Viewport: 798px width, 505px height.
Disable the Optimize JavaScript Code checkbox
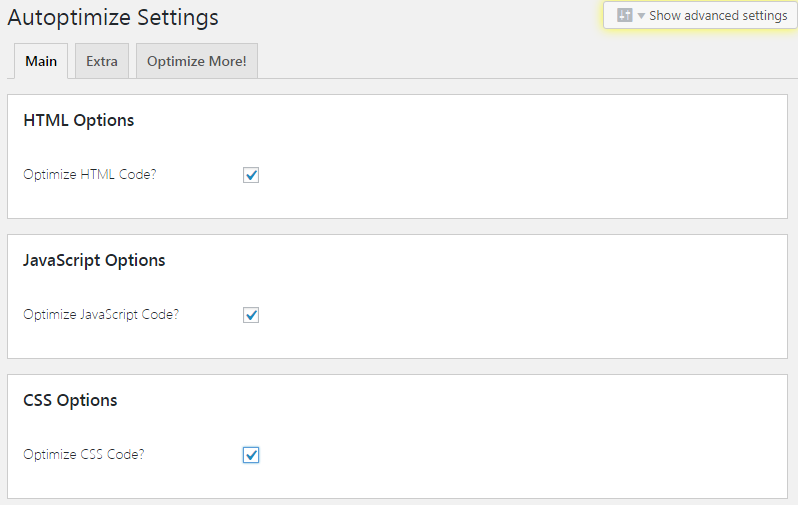click(251, 315)
